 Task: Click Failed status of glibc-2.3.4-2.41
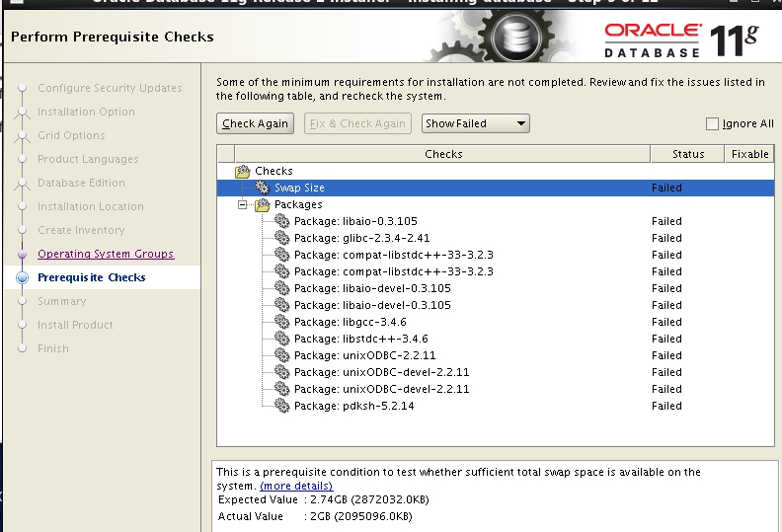[x=666, y=238]
